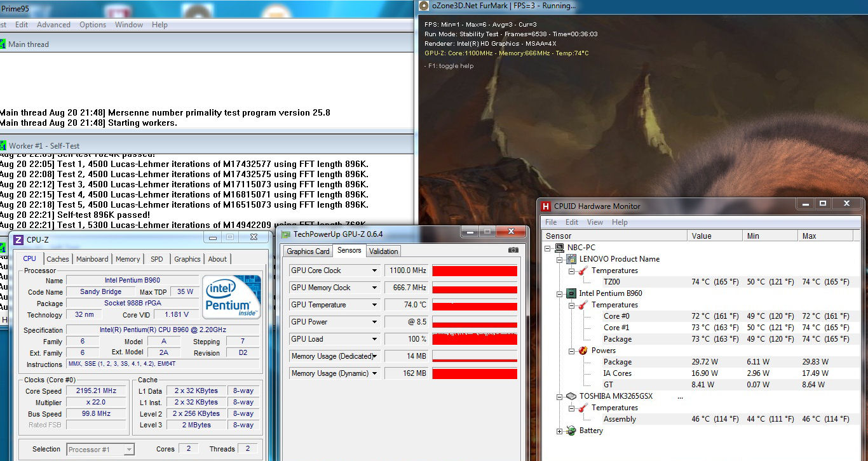This screenshot has width=868, height=461.
Task: Select the Memory tab in CPU-Z
Action: [x=128, y=259]
